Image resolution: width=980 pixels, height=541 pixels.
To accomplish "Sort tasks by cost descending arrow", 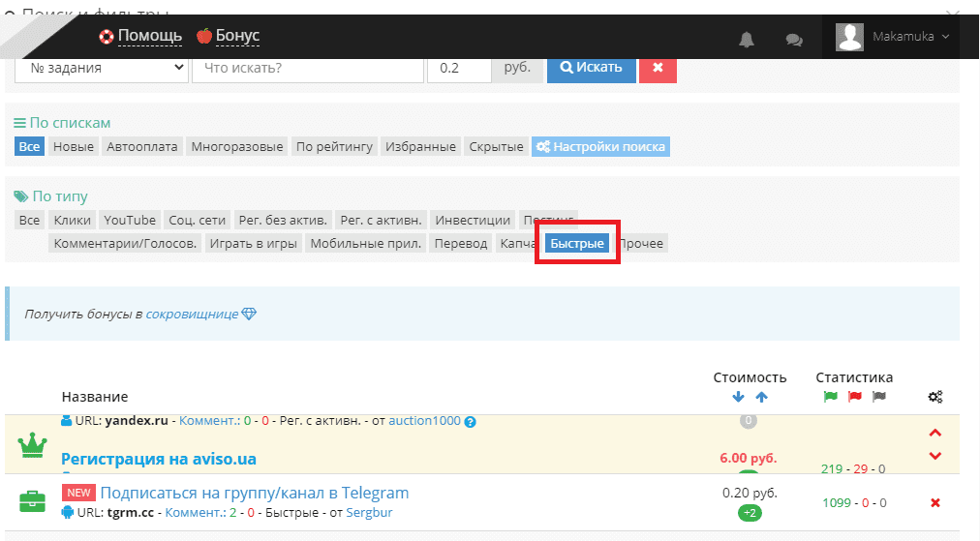I will click(738, 397).
